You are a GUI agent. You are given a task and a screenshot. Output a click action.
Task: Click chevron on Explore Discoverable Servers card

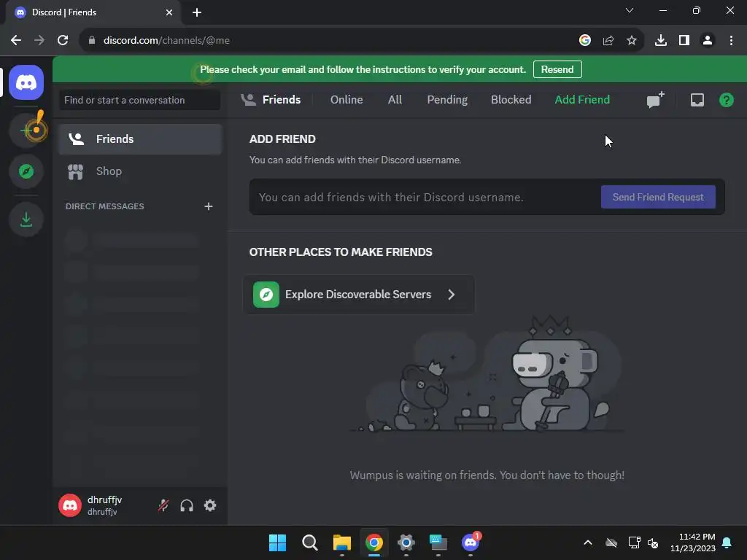[x=451, y=295]
